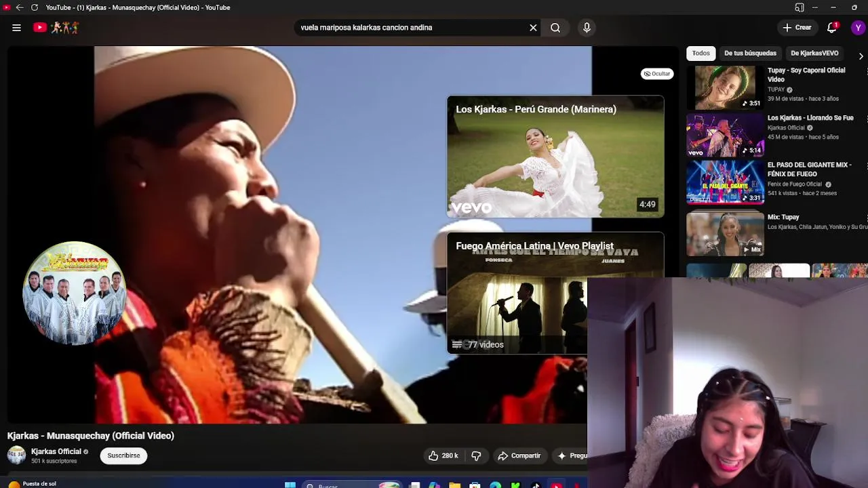The height and width of the screenshot is (488, 868).
Task: Share the video with Compartir
Action: pos(519,456)
